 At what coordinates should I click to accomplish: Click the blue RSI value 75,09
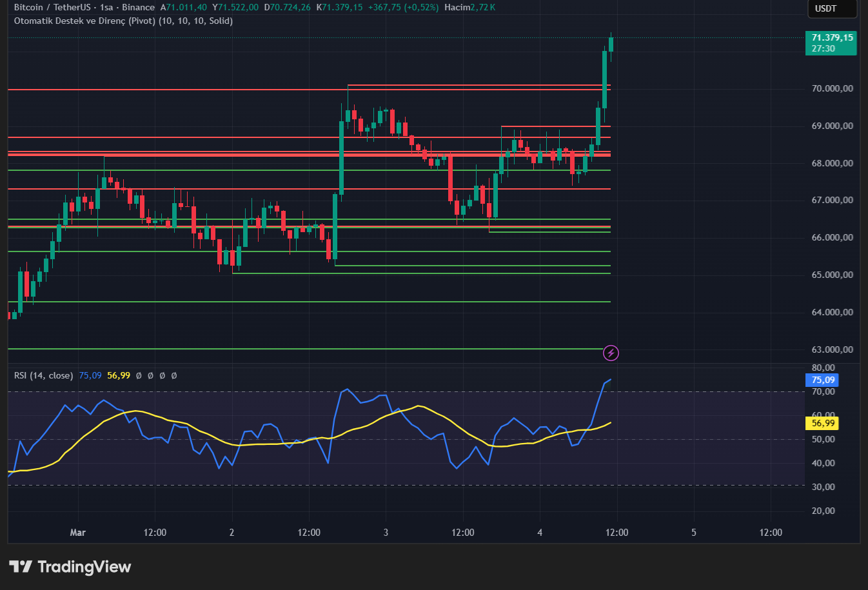[x=91, y=375]
